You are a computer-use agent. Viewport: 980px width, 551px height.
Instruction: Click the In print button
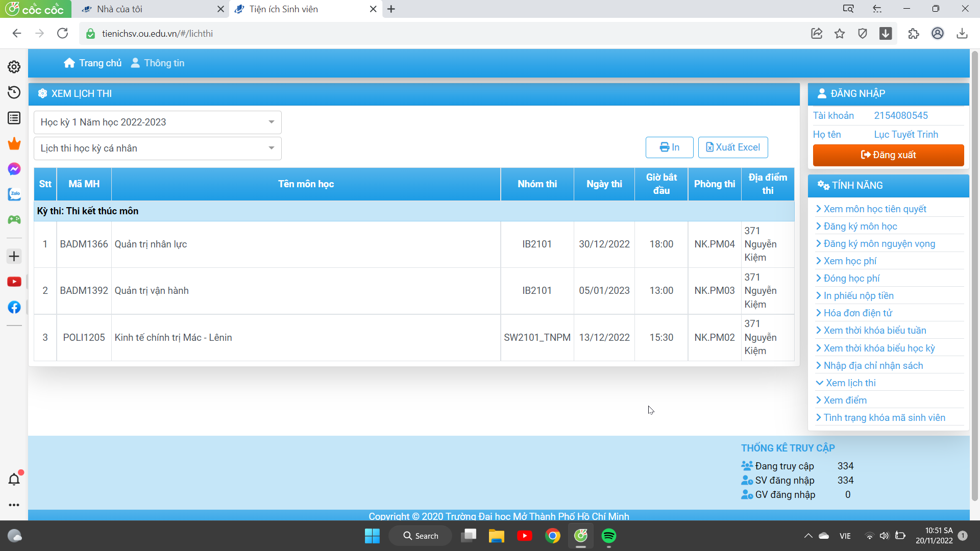669,147
